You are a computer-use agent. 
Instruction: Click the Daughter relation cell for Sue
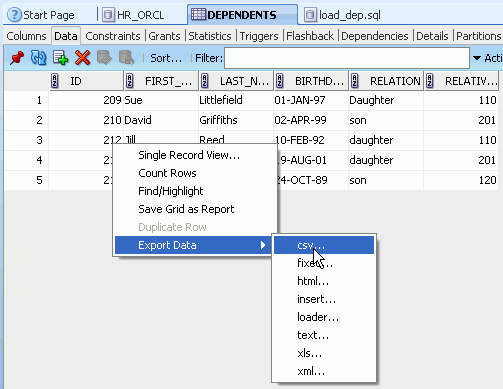[x=386, y=100]
